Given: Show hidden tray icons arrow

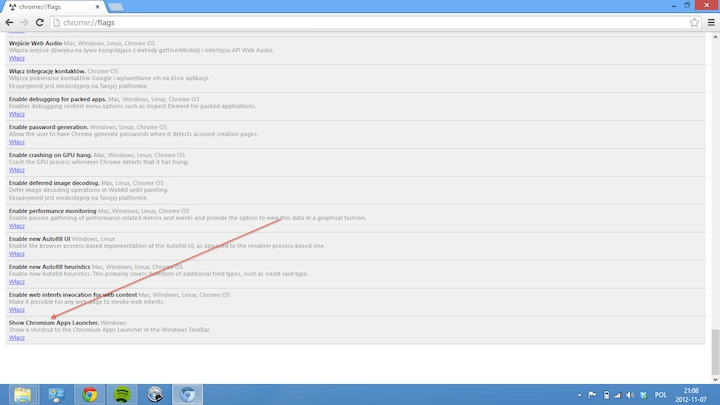Looking at the screenshot, I should coord(579,395).
